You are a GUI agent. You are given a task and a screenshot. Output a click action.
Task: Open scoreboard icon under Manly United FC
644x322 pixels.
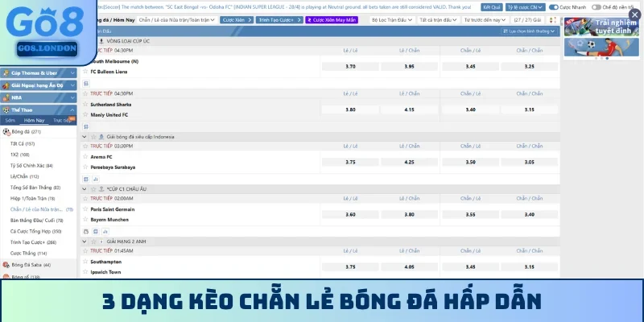(86, 126)
